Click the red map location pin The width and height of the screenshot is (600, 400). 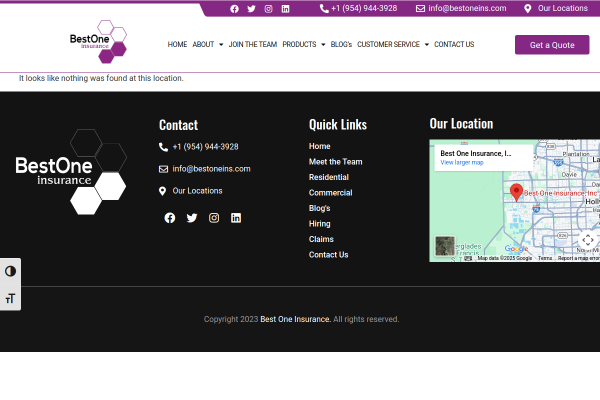coord(516,191)
